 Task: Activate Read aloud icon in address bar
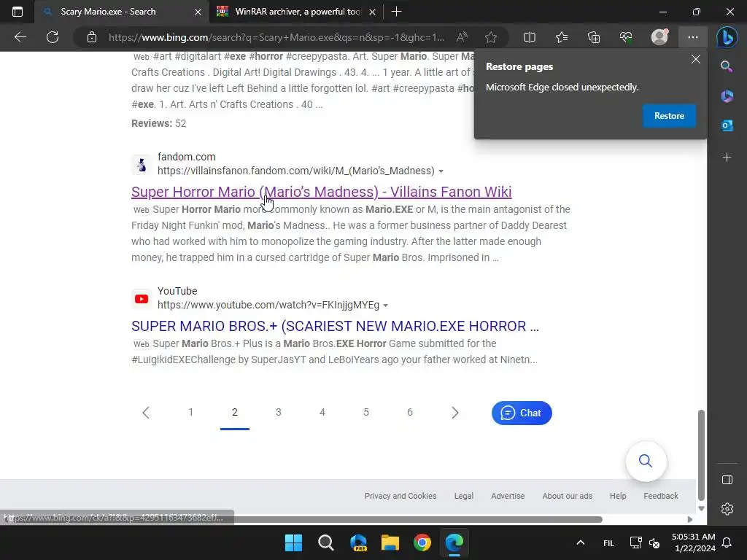(x=462, y=37)
